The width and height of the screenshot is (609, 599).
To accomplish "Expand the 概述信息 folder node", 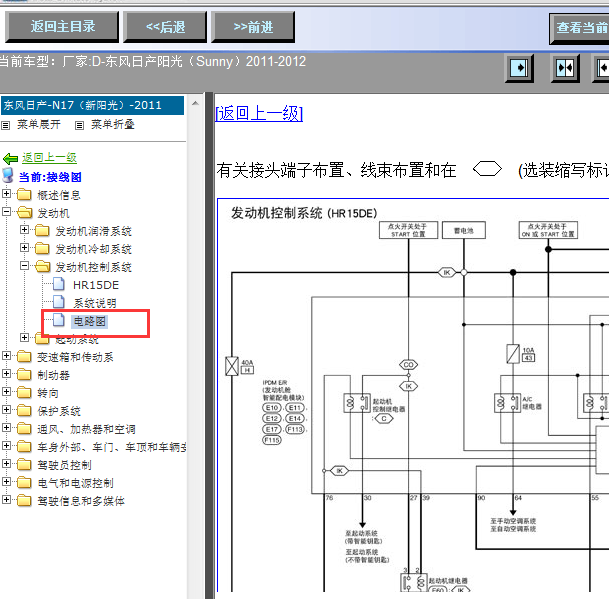I will (x=6, y=193).
